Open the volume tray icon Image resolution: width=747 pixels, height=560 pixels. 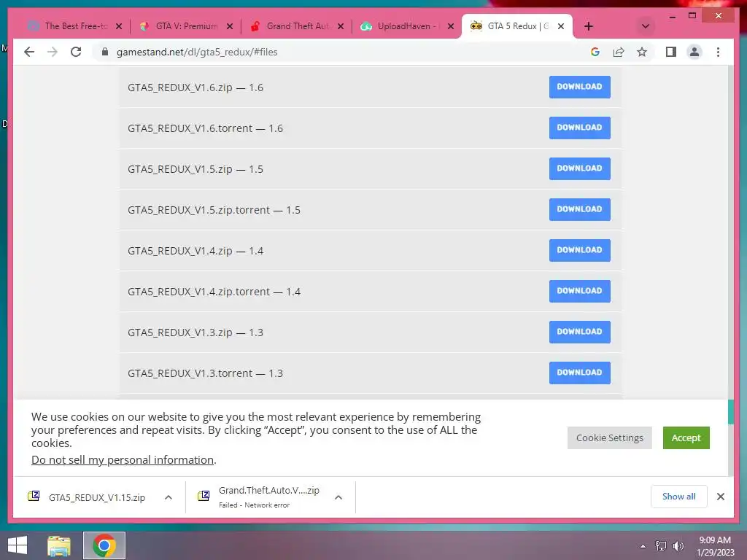(678, 546)
